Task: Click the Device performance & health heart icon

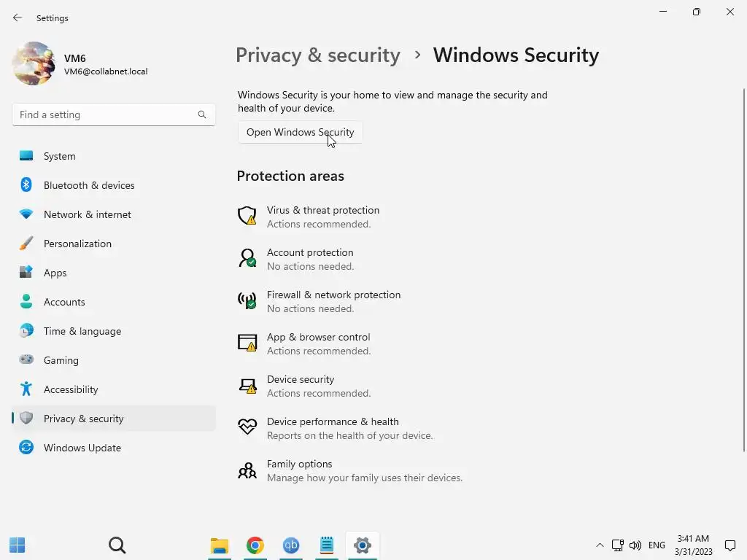Action: [247, 427]
